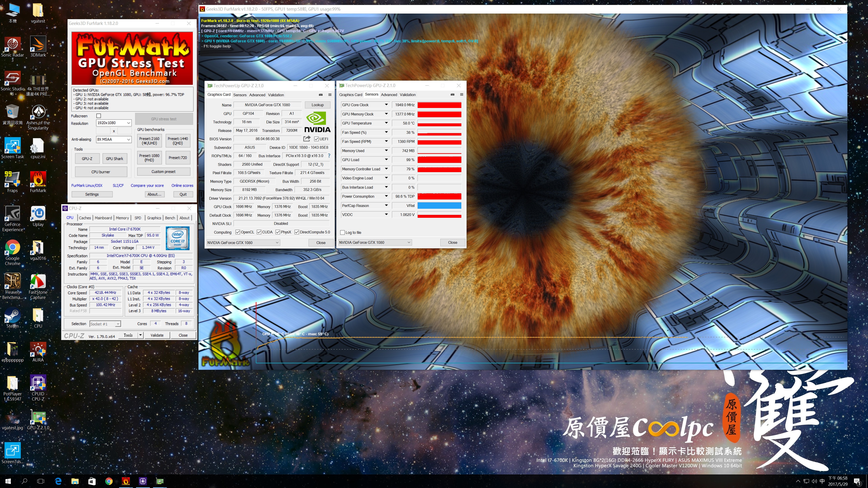868x488 pixels.
Task: Toggle the DirectCompute 5.0 checkbox
Action: pyautogui.click(x=297, y=232)
